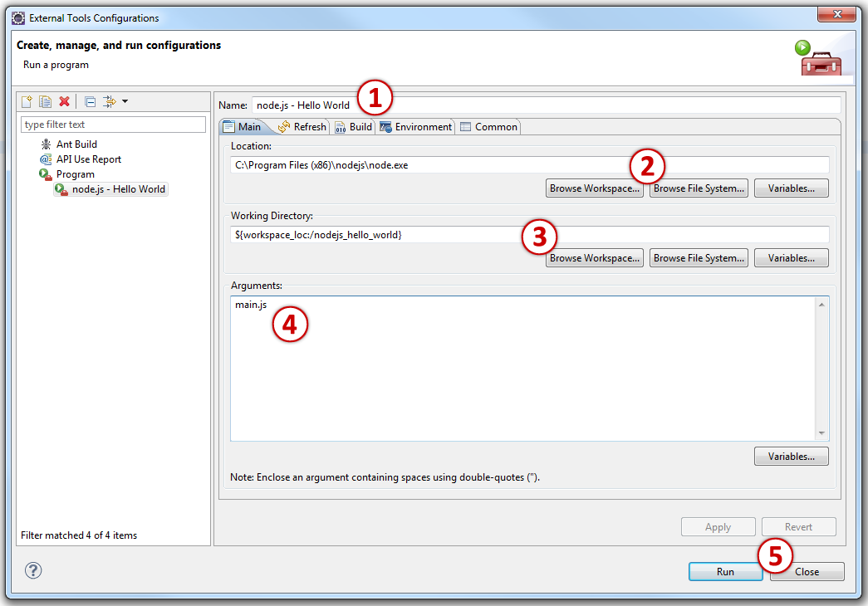
Task: Click Variables button under Arguments box
Action: click(791, 457)
